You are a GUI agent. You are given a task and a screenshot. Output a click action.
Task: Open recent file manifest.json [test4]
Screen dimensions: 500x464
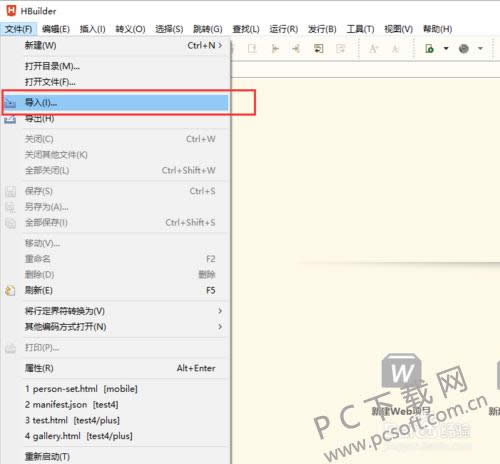coord(72,405)
